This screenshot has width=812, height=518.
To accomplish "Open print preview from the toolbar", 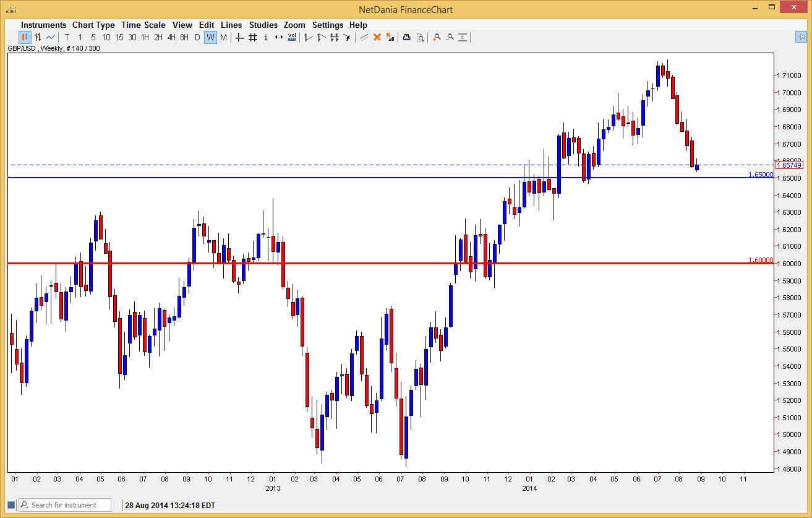I will click(420, 37).
